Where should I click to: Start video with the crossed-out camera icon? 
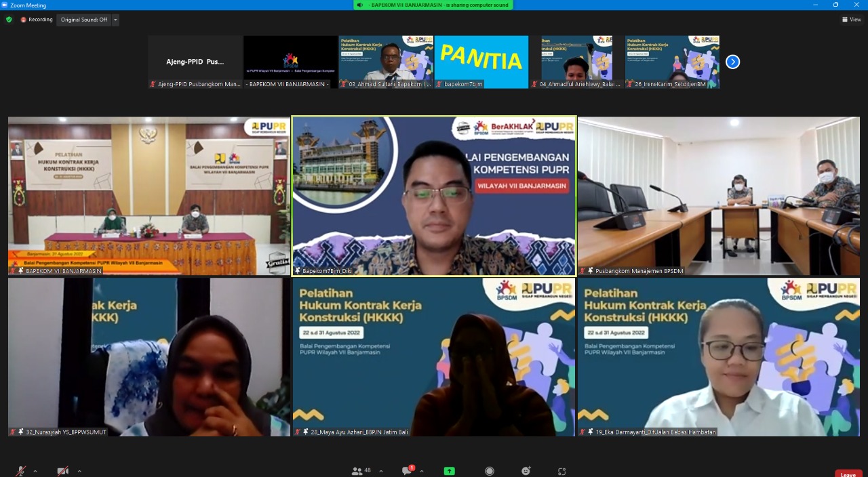tap(63, 471)
